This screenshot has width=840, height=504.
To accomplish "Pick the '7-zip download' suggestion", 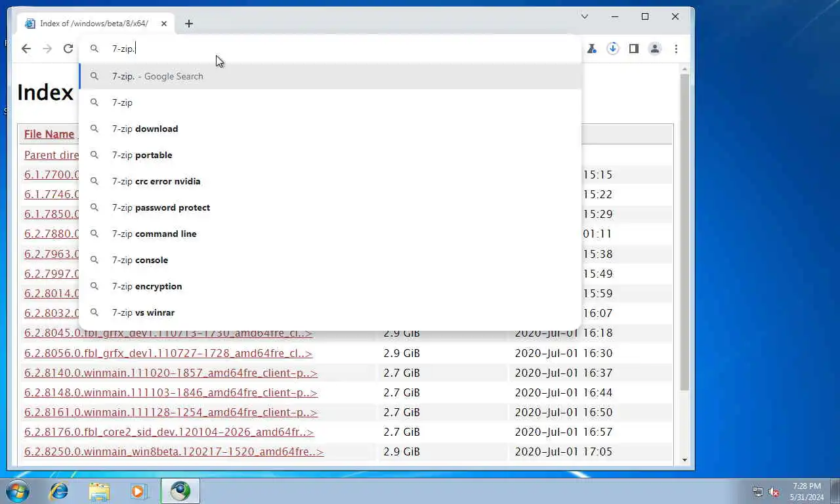I will [x=330, y=129].
